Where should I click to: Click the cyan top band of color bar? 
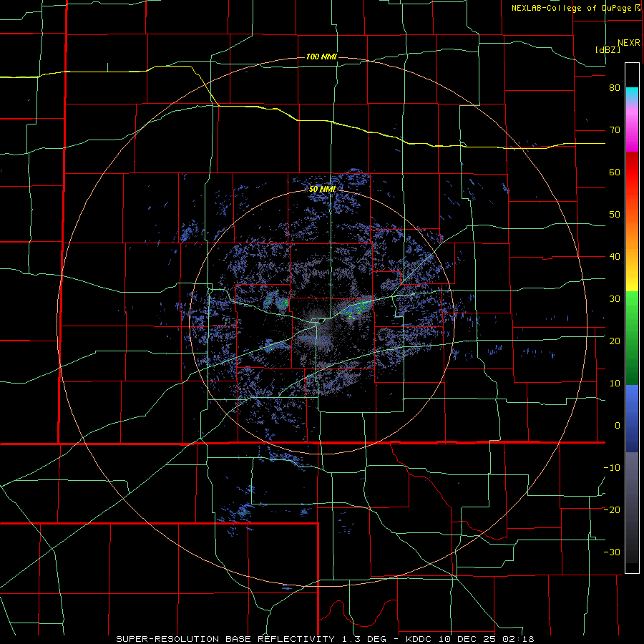(632, 94)
